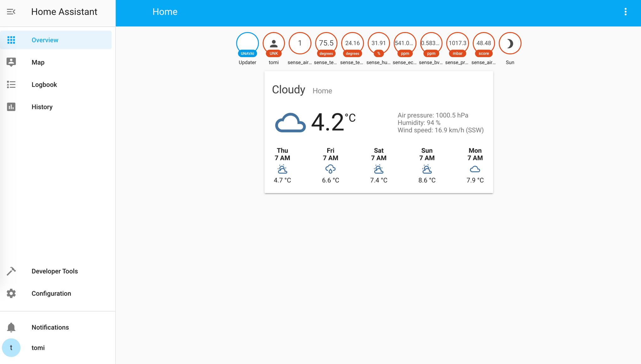Open the tomi user profile at bottom

coord(11,347)
